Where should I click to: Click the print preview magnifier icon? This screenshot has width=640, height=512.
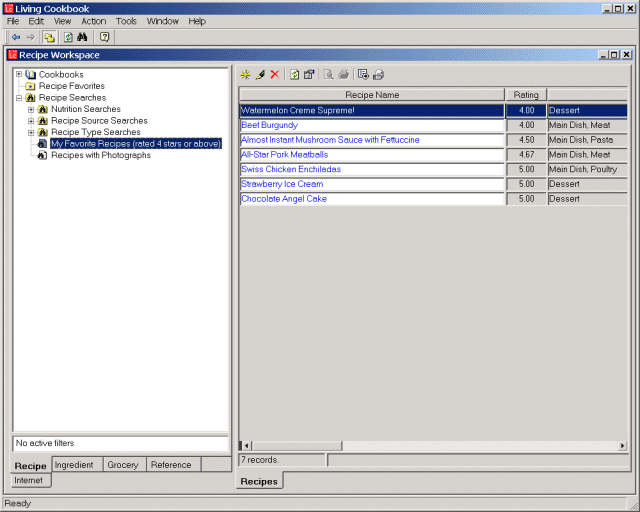tap(329, 75)
